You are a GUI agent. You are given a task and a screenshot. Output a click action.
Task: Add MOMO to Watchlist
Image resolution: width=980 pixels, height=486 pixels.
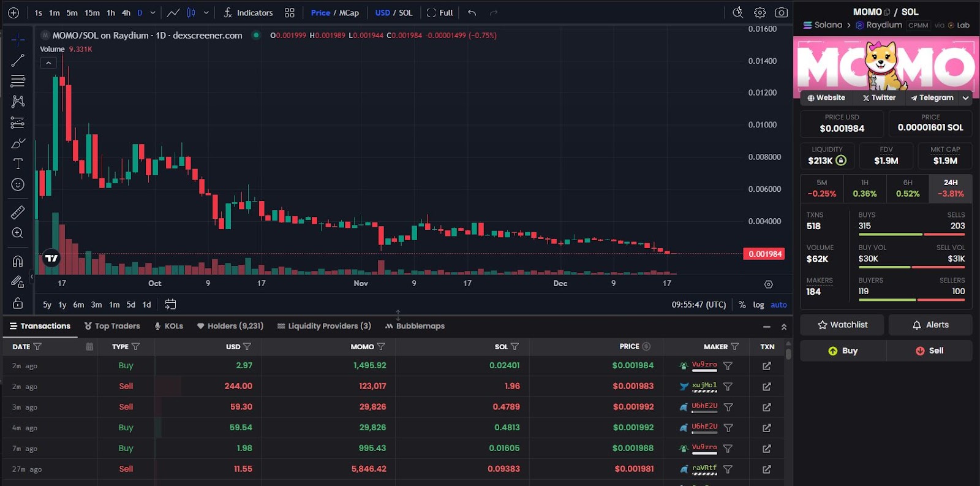(x=842, y=325)
